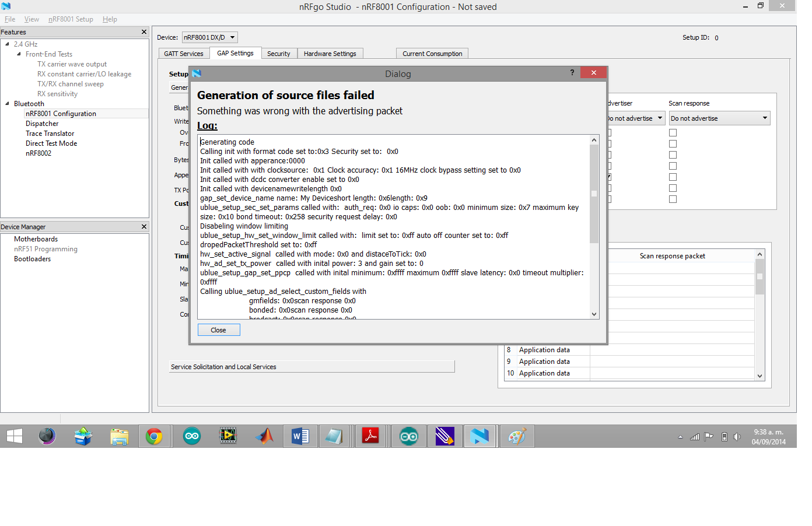Switch to the GATT Services tab
812x526 pixels.
pyautogui.click(x=184, y=54)
